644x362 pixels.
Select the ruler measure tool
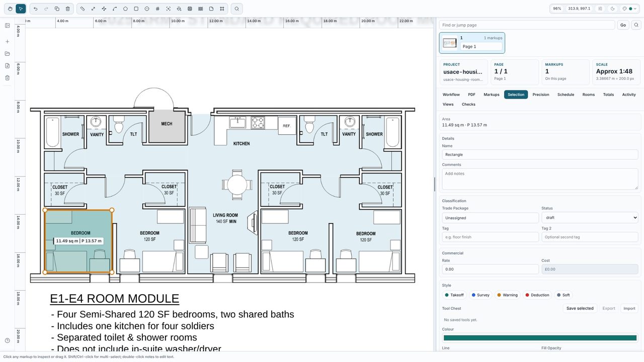pos(83,9)
